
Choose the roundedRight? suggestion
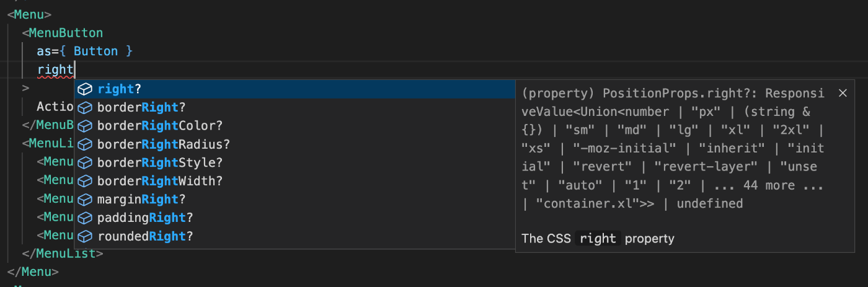pyautogui.click(x=294, y=236)
